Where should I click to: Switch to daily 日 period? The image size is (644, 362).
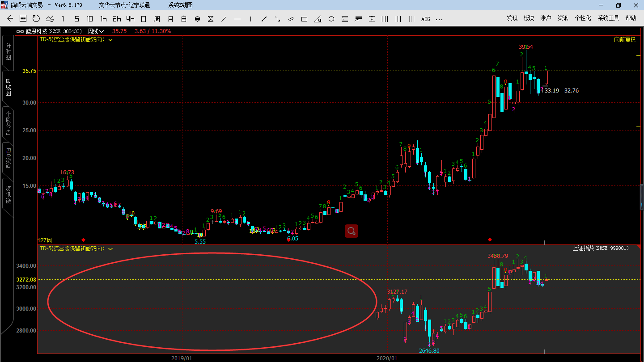pos(144,19)
